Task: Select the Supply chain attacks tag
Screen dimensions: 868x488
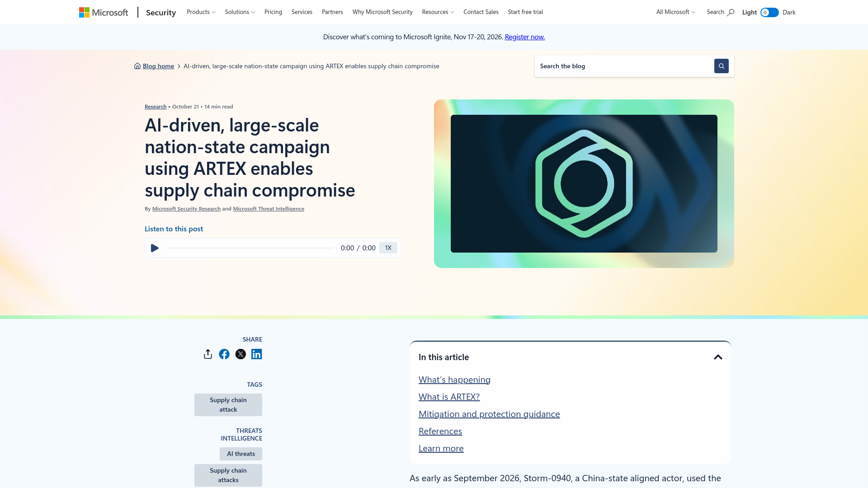Action: 228,475
